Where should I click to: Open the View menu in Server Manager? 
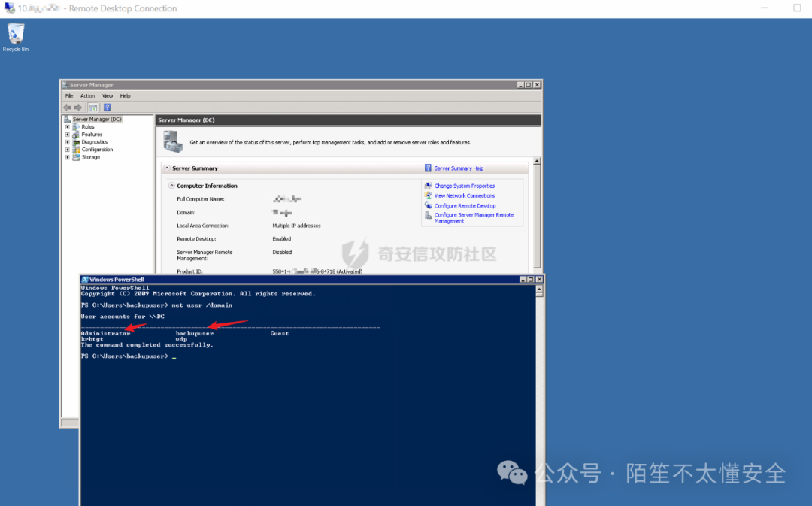pos(108,95)
